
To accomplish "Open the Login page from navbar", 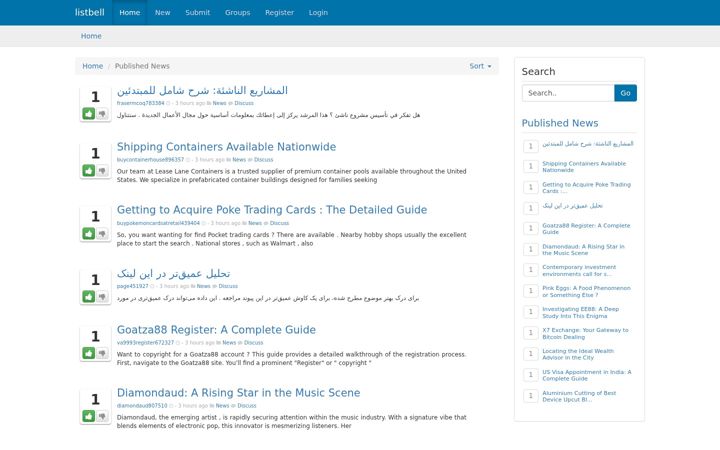I will pos(318,12).
